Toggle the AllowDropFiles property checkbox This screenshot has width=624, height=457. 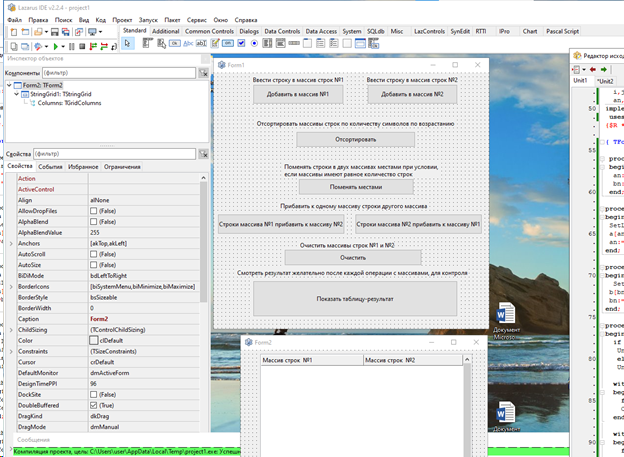93,211
